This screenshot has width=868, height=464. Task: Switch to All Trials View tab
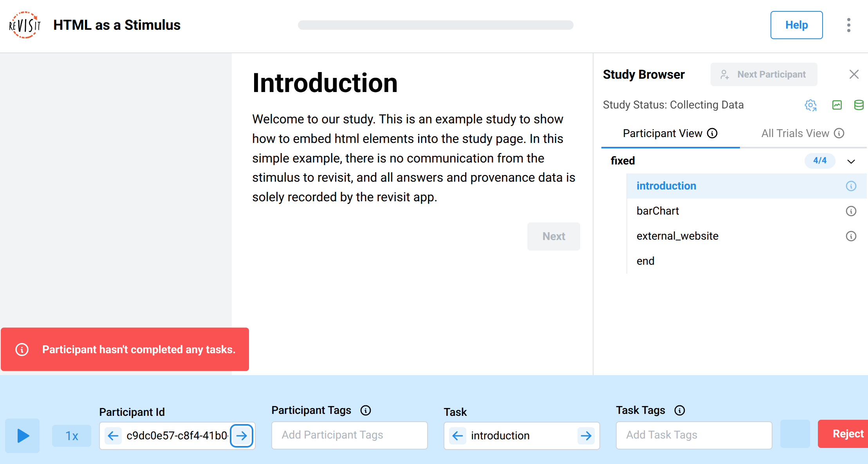pos(795,134)
